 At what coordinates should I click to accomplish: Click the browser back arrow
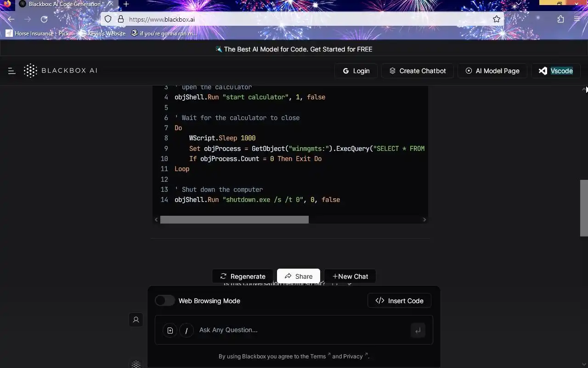pyautogui.click(x=11, y=19)
